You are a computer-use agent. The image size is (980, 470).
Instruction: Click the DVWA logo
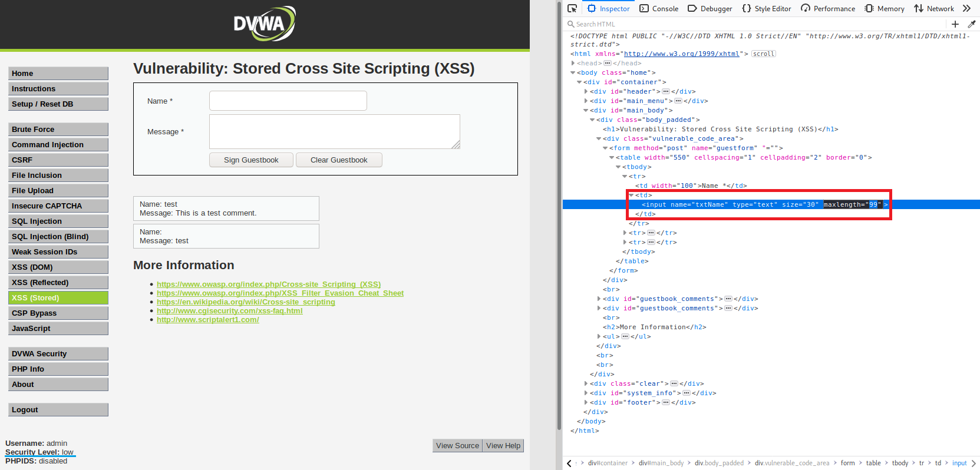265,24
